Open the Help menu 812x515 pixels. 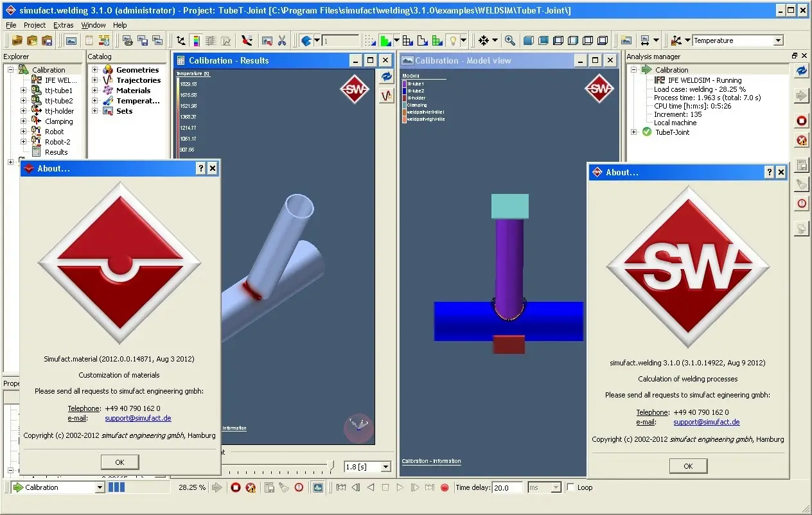point(120,25)
